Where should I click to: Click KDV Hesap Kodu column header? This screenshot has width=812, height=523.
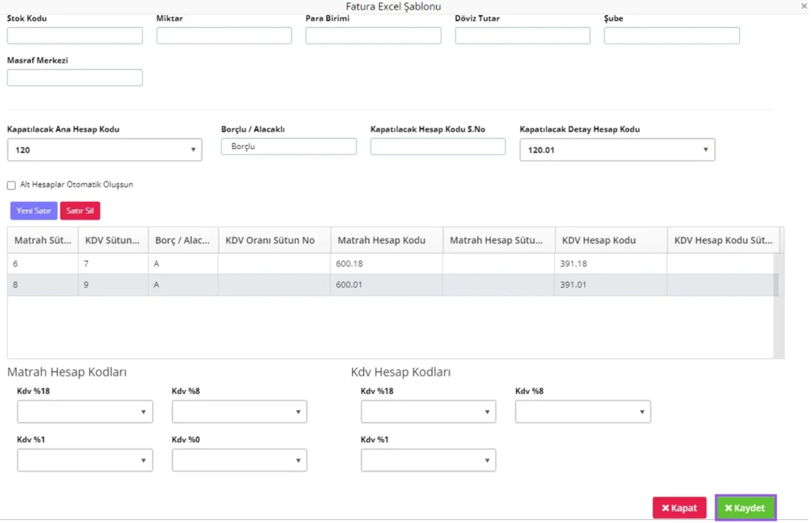(x=611, y=240)
